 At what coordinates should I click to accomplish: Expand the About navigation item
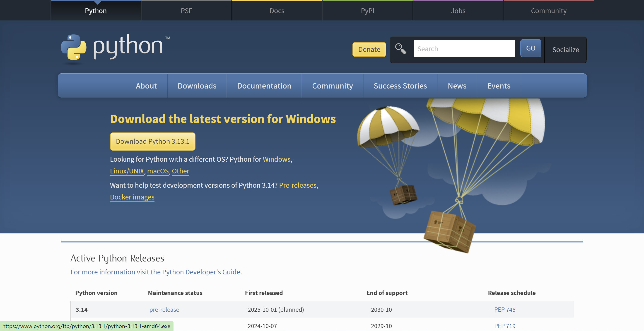coord(146,86)
